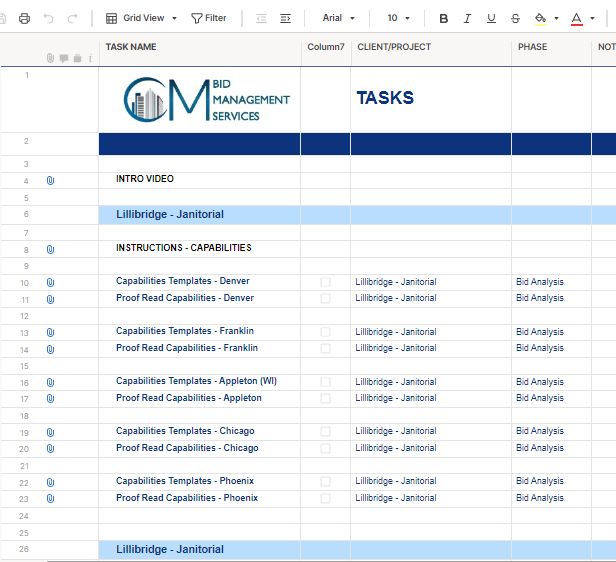The image size is (616, 562).
Task: Open attachment on Capabilities Templates - Denver row
Action: pyautogui.click(x=50, y=283)
